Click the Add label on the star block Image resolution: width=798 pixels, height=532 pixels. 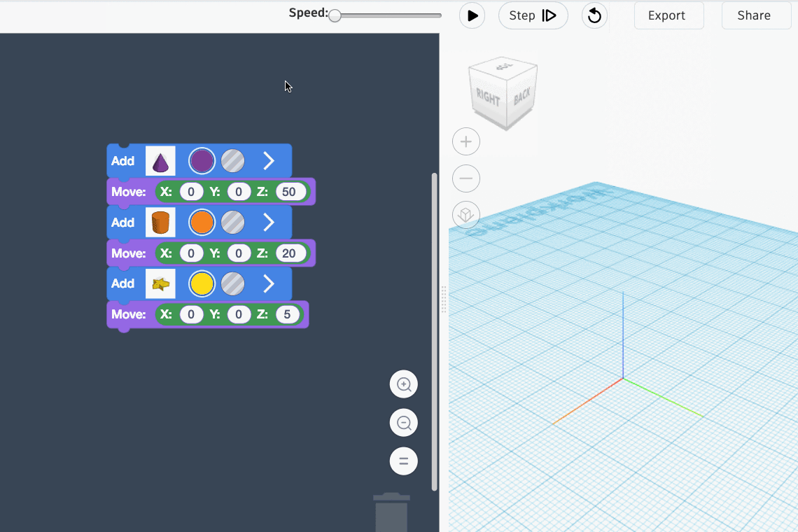pos(122,283)
